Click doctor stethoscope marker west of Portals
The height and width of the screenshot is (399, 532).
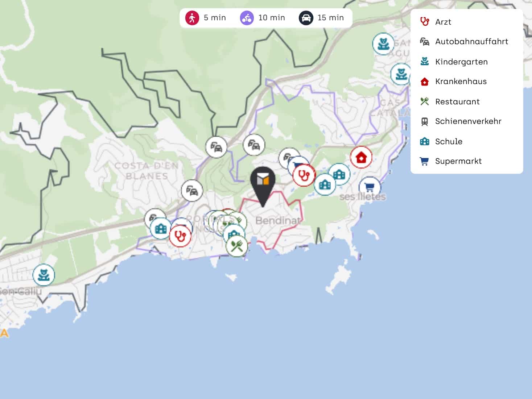[x=180, y=236]
